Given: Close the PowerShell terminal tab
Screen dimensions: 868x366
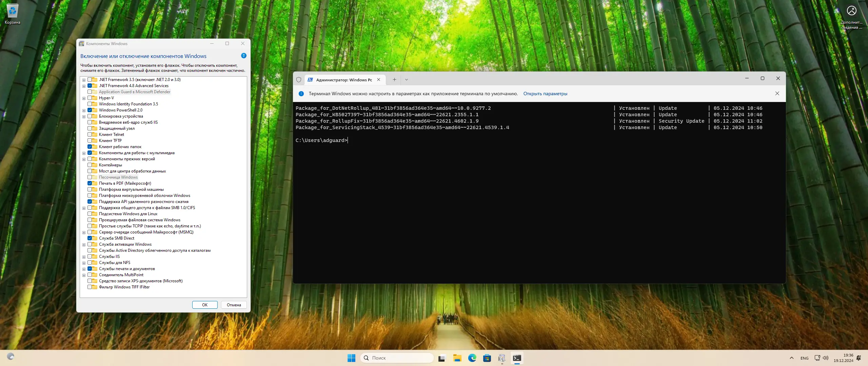Looking at the screenshot, I should point(378,80).
